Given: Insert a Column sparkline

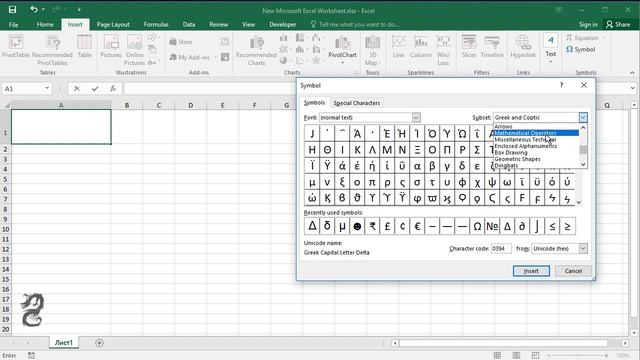Looking at the screenshot, I should (421, 46).
